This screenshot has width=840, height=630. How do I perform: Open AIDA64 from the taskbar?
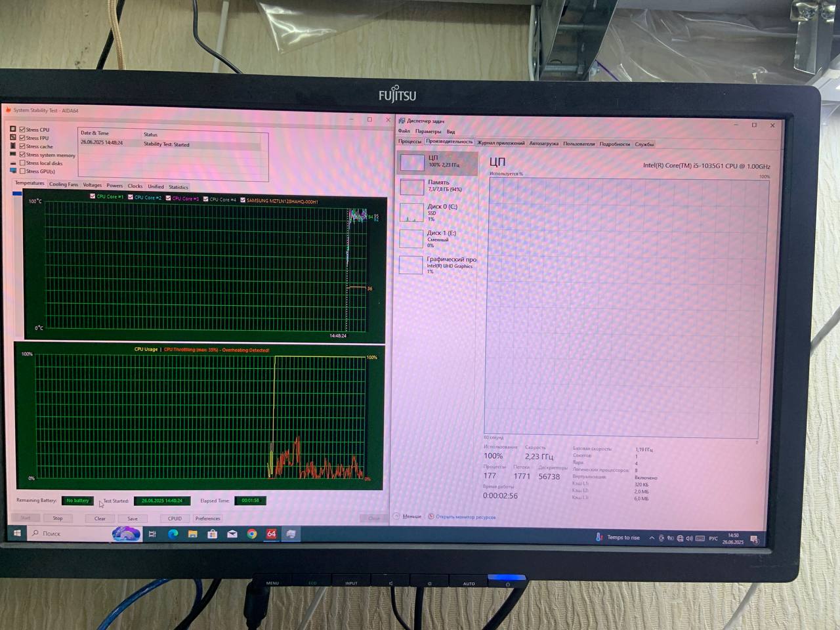[271, 534]
